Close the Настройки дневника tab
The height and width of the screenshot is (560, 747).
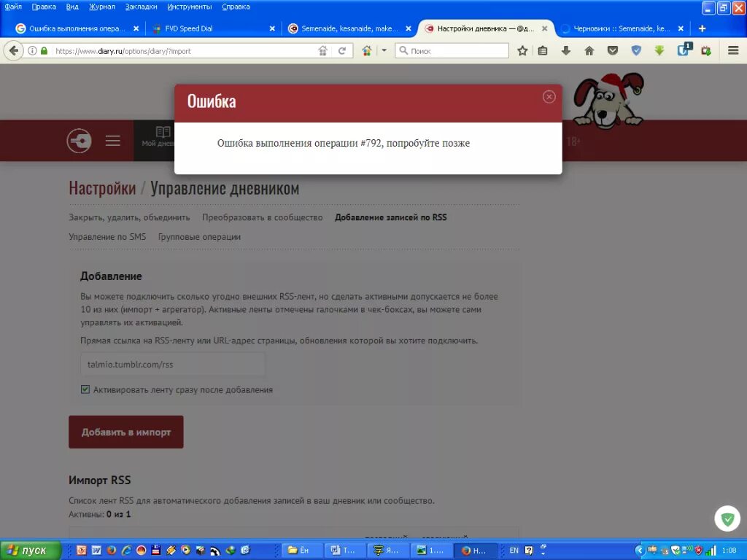544,28
